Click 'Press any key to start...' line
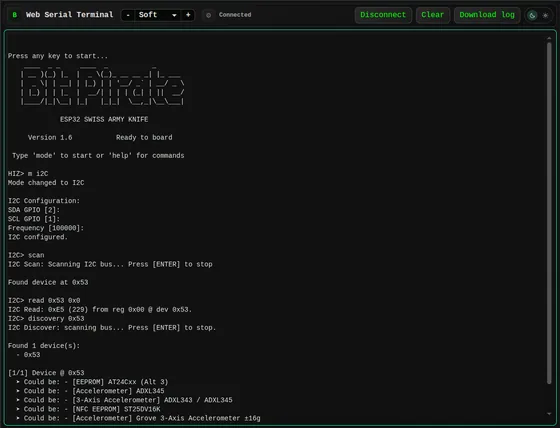 click(58, 56)
